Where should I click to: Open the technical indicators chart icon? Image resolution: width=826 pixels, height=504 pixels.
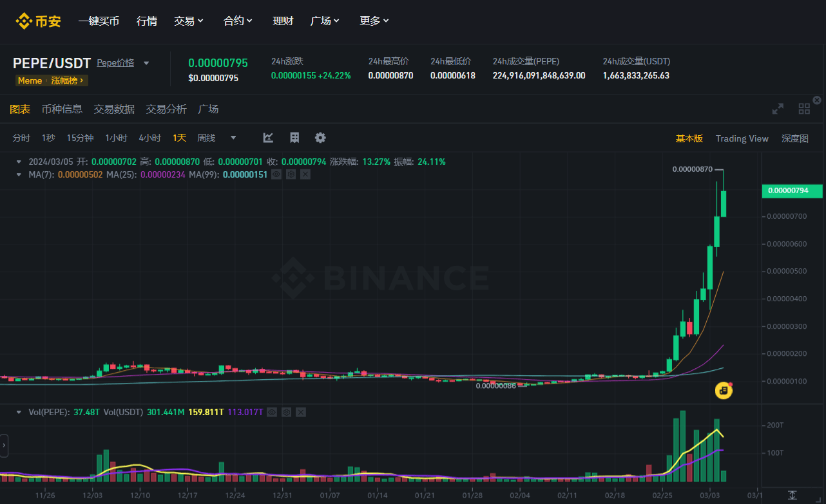click(269, 138)
